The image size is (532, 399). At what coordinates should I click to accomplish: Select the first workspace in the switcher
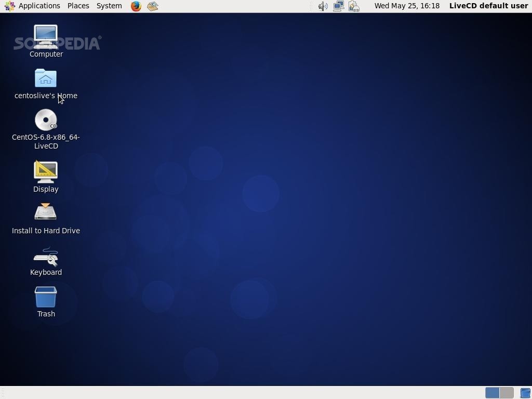tap(493, 393)
